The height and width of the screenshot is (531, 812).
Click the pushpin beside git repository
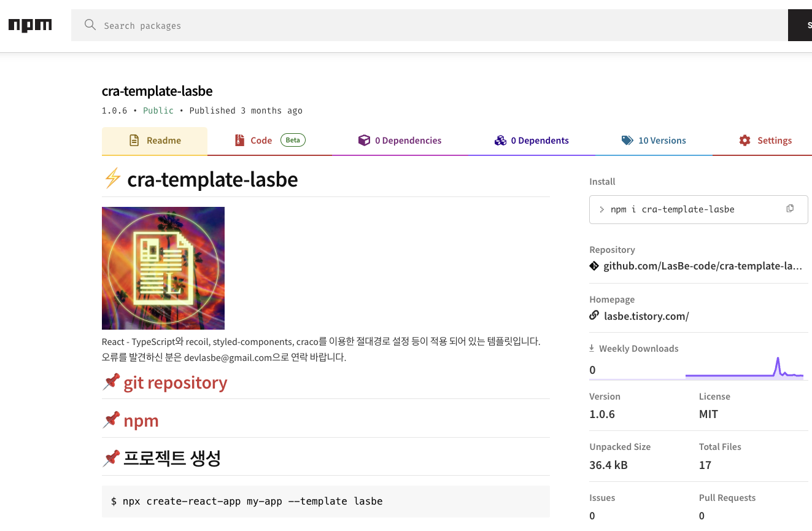111,382
